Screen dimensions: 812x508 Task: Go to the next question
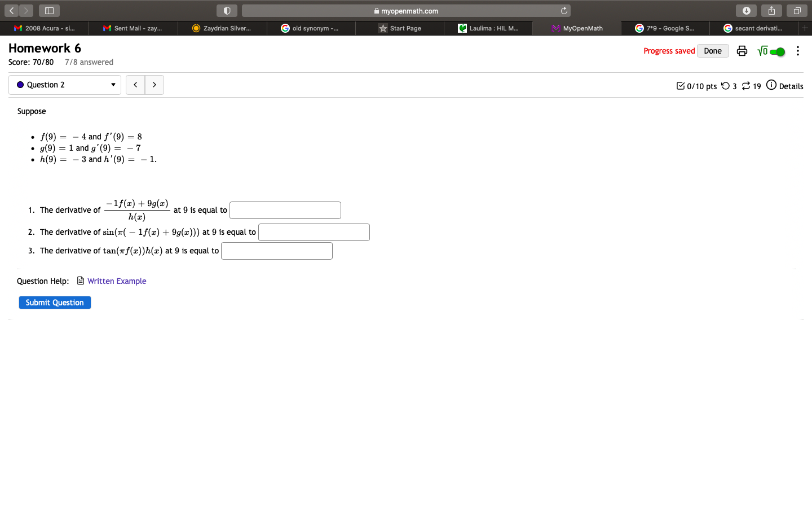155,85
